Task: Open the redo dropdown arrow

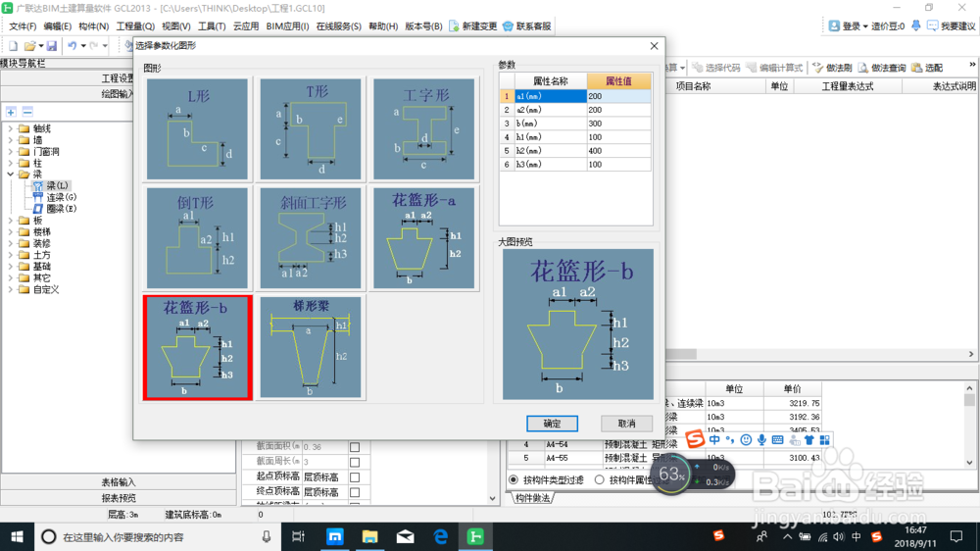Action: coord(105,46)
